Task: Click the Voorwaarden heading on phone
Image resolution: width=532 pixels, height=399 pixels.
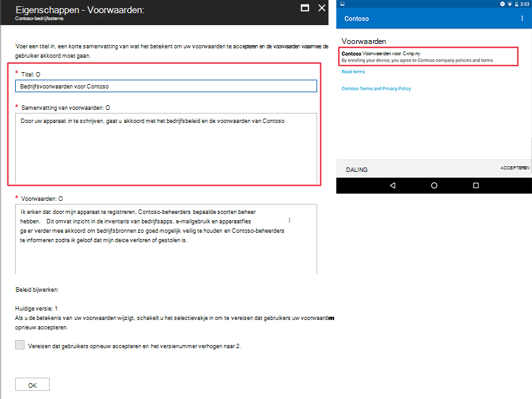Action: click(x=364, y=41)
